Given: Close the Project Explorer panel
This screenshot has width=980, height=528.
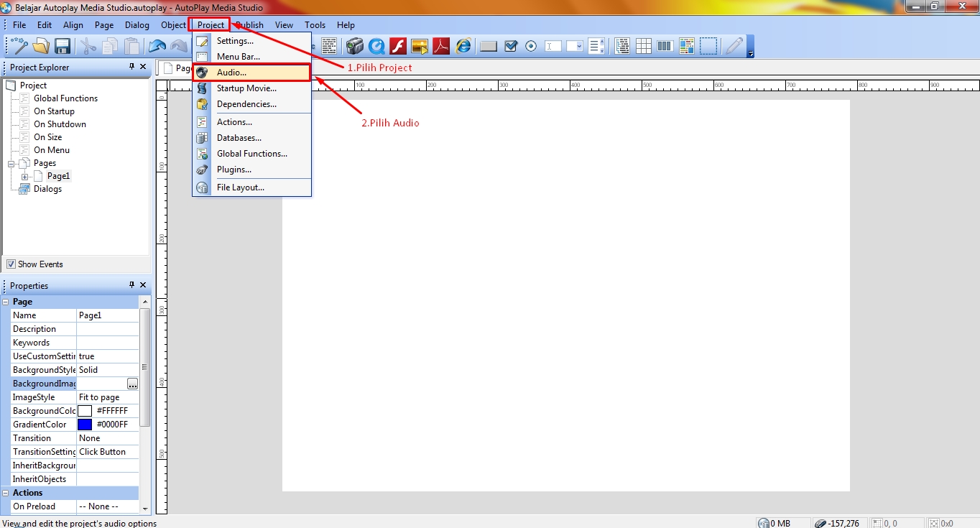Looking at the screenshot, I should coord(143,67).
